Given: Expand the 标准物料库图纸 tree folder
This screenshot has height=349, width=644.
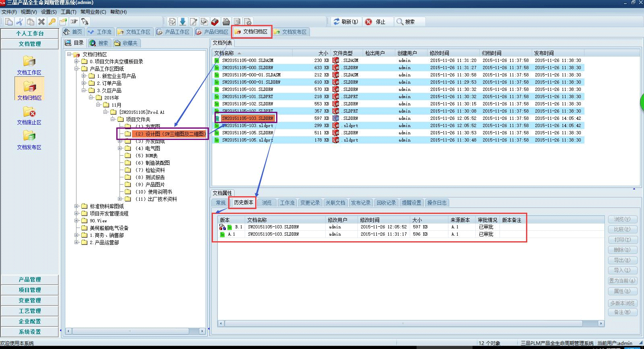Looking at the screenshot, I should (x=76, y=206).
